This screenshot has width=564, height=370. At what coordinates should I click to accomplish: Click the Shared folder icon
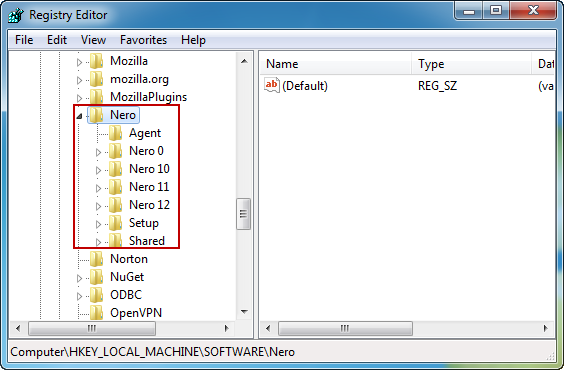coord(115,240)
